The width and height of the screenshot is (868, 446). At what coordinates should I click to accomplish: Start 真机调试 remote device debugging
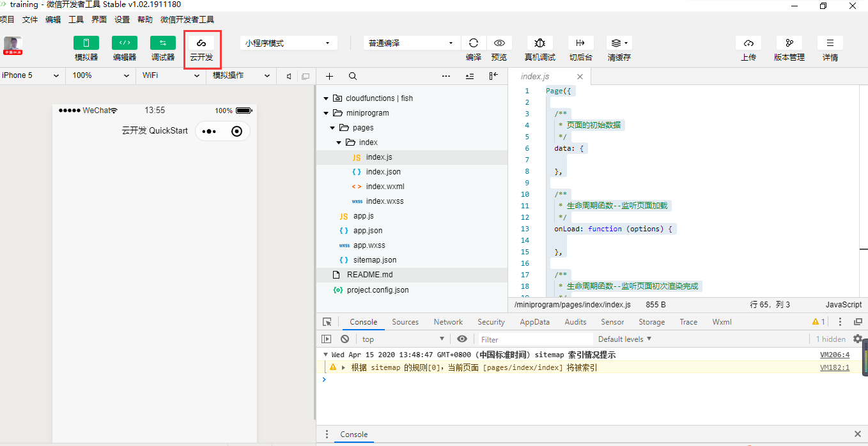point(540,43)
